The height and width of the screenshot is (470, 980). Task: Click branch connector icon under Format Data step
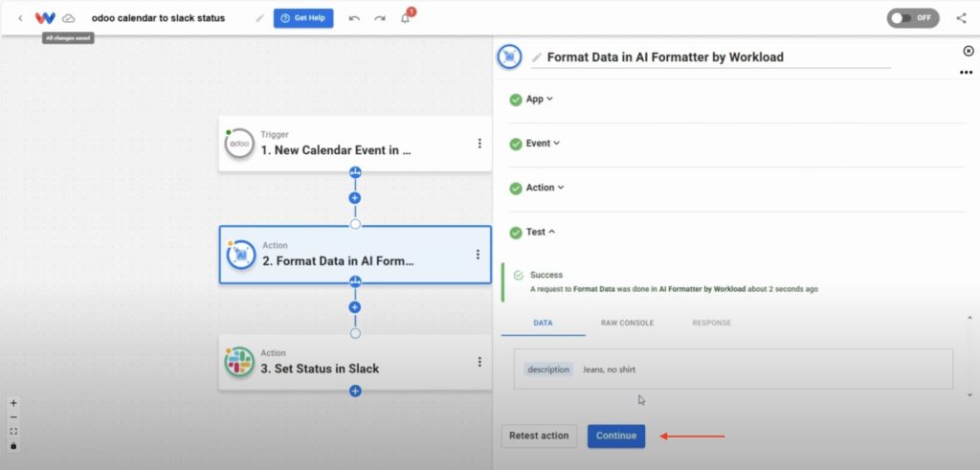355,281
